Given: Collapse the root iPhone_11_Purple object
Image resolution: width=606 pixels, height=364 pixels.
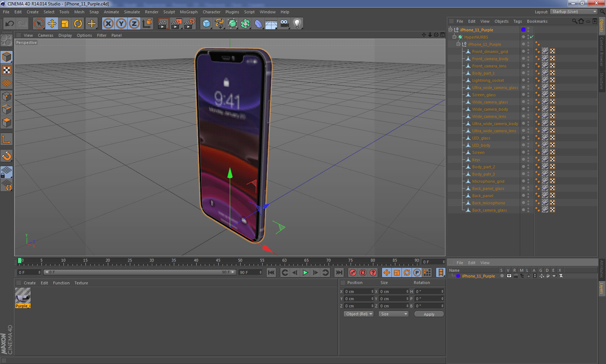Looking at the screenshot, I should [x=450, y=30].
